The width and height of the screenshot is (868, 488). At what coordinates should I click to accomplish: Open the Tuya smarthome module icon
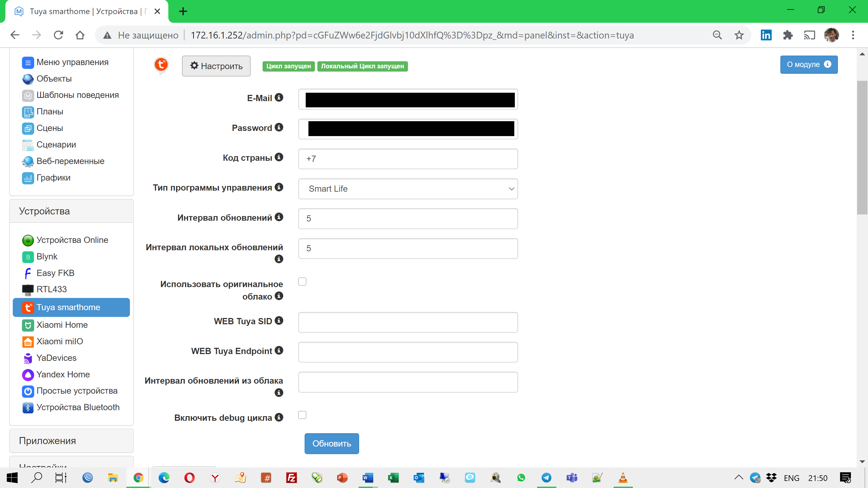coord(28,307)
